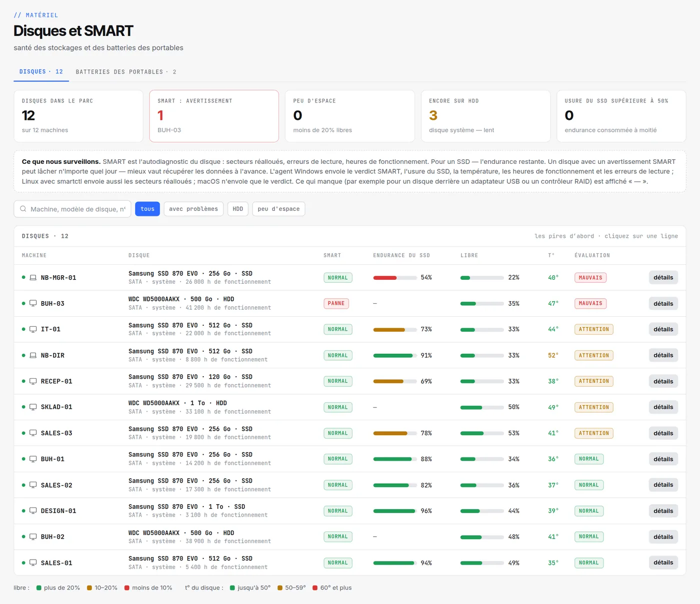This screenshot has height=604, width=700.
Task: Enable the HDD filter chip
Action: click(238, 209)
